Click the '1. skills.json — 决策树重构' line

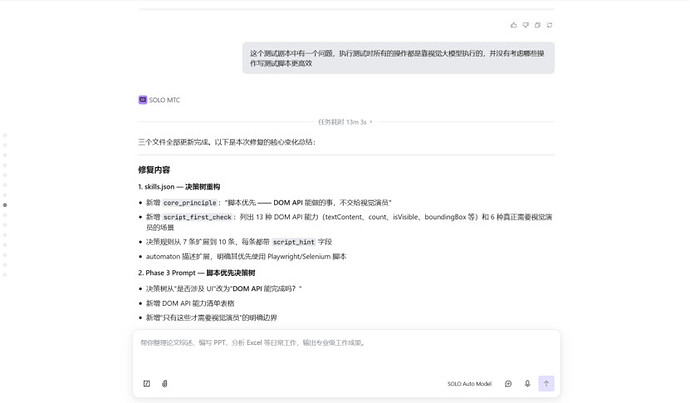pyautogui.click(x=179, y=187)
